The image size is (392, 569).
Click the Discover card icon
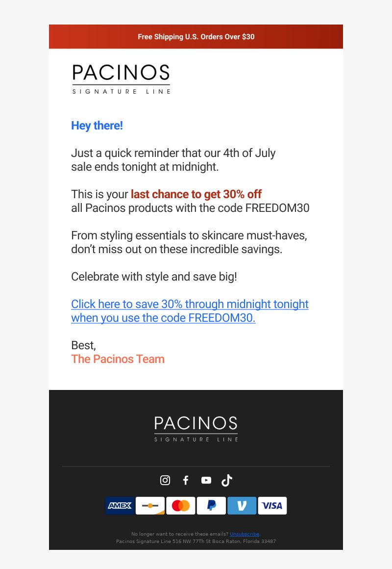pos(150,506)
